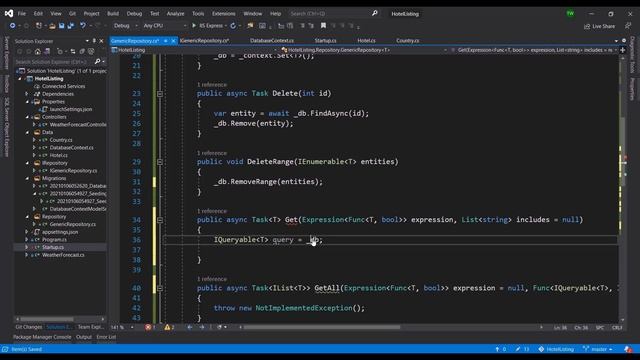This screenshot has height=360, width=640.
Task: Switch to the Startup.cs tab
Action: click(x=326, y=41)
